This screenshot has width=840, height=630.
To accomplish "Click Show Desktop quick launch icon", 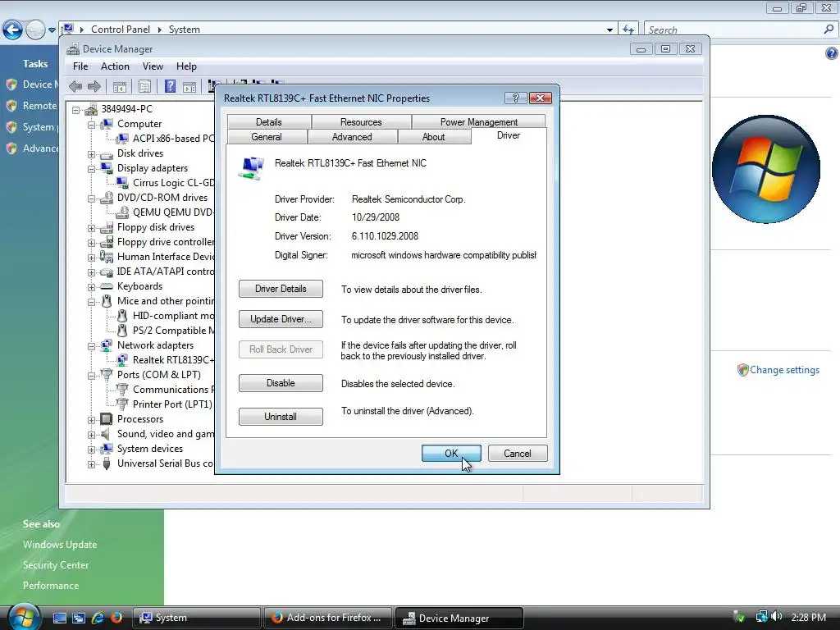I will (x=59, y=618).
